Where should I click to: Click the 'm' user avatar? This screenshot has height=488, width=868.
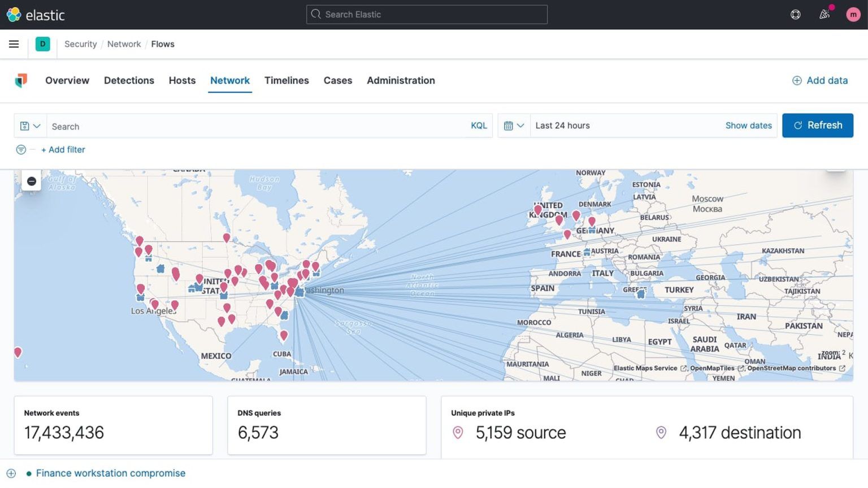[853, 14]
